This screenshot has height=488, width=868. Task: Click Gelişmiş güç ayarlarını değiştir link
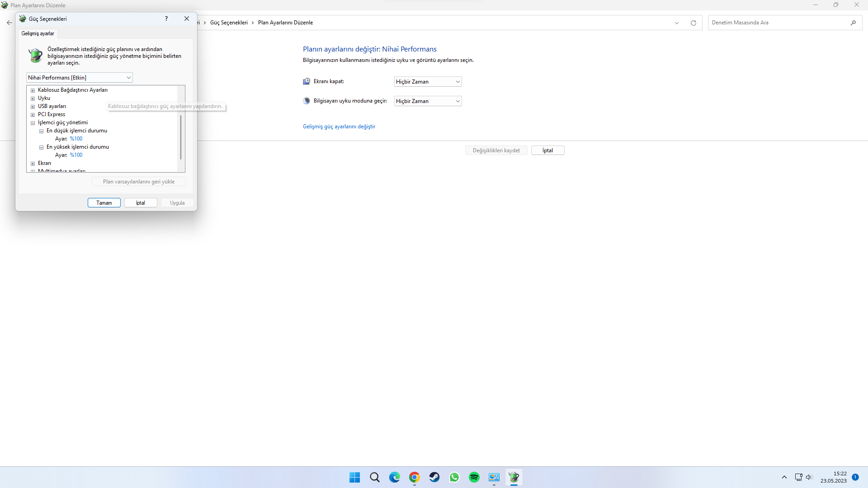(x=339, y=127)
